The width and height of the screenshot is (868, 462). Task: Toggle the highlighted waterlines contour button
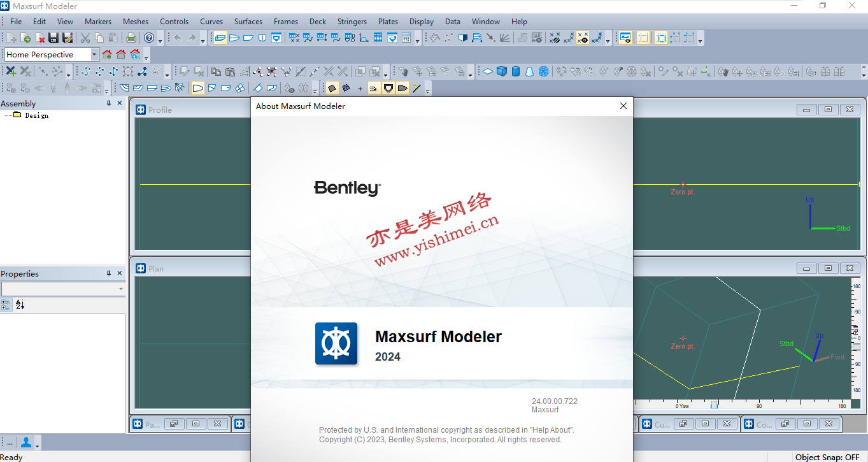point(373,88)
